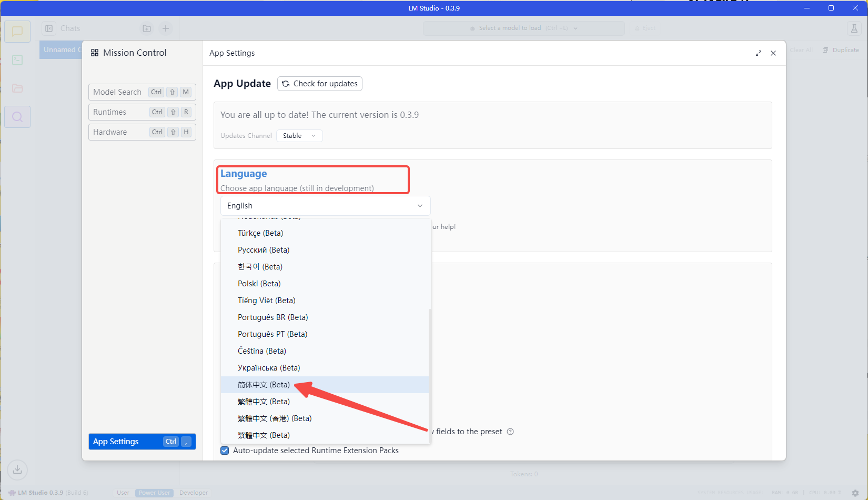Viewport: 868px width, 500px height.
Task: Choose Русский (Beta) language
Action: (x=325, y=250)
